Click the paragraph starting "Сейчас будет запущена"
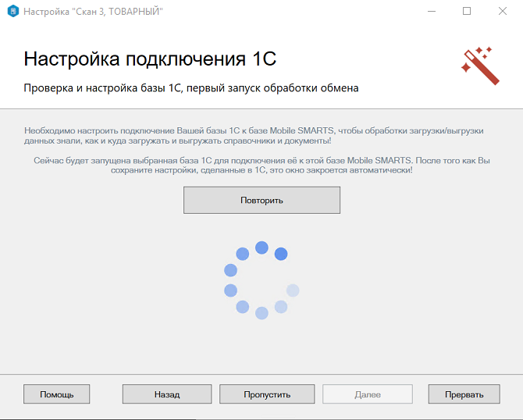Viewport: 523px width, 420px height. [261, 166]
